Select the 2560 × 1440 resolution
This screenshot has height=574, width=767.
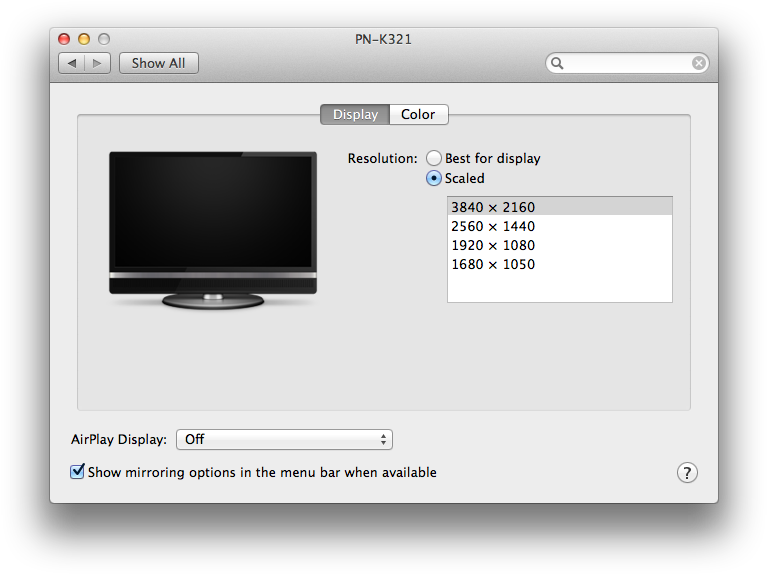(x=560, y=226)
